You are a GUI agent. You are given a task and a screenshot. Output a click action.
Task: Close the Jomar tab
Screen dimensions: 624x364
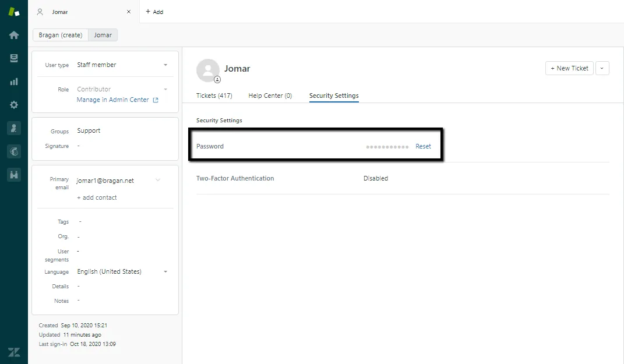pos(129,12)
